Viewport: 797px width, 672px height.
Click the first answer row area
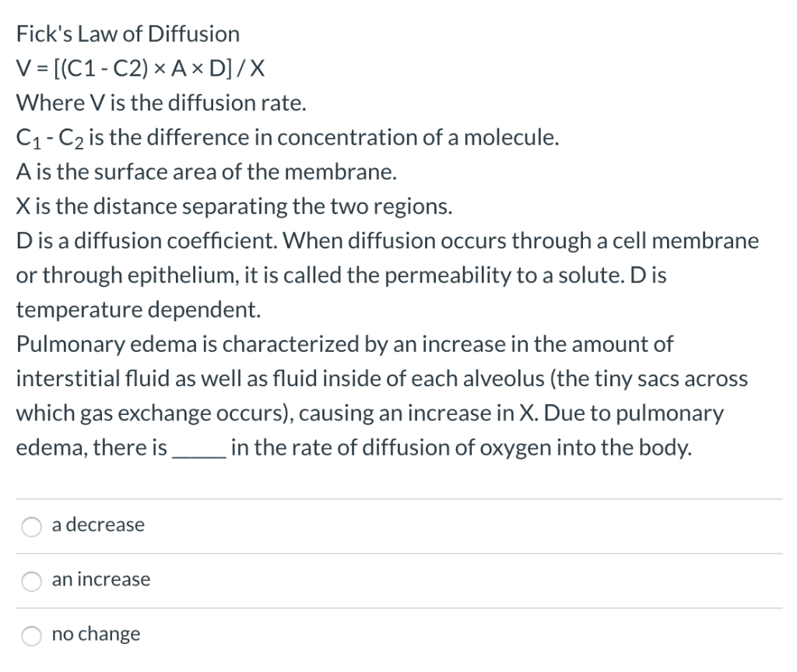(398, 526)
